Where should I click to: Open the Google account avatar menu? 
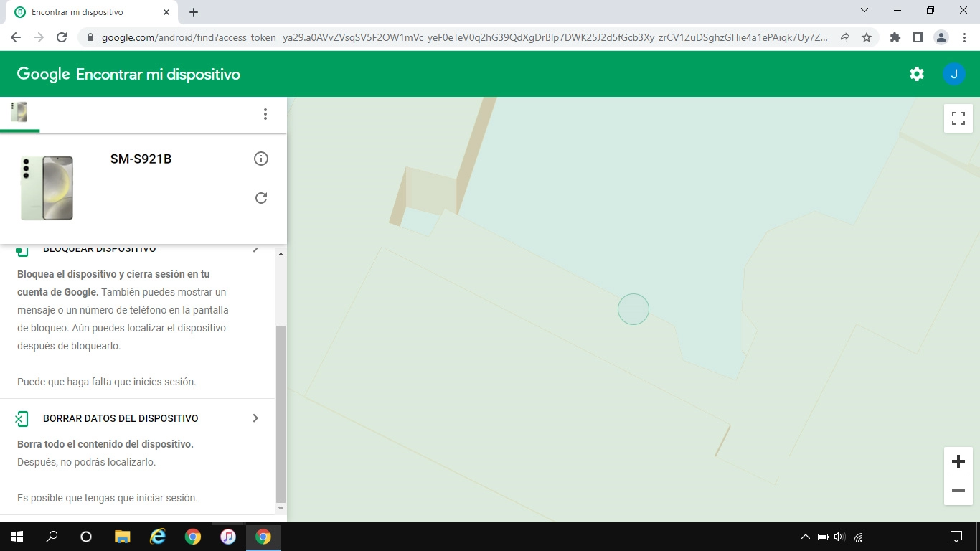(954, 73)
